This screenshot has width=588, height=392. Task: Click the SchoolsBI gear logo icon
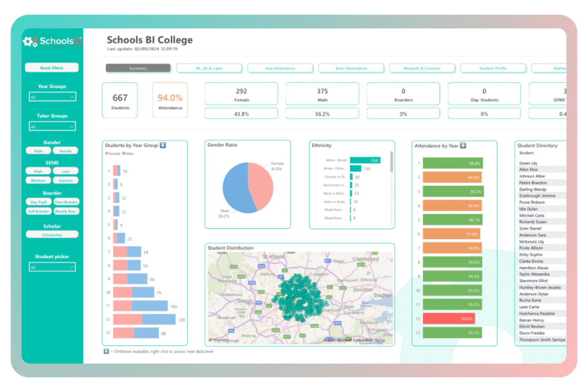pyautogui.click(x=30, y=41)
